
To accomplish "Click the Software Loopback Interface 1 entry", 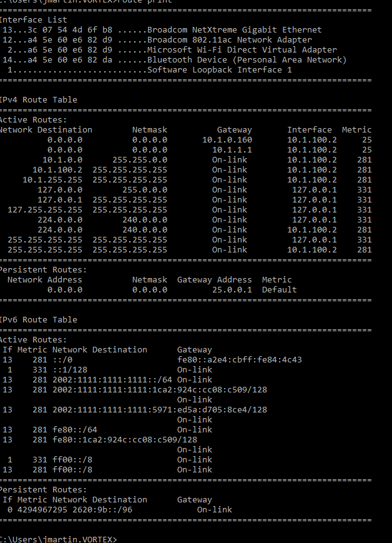I will pyautogui.click(x=219, y=70).
